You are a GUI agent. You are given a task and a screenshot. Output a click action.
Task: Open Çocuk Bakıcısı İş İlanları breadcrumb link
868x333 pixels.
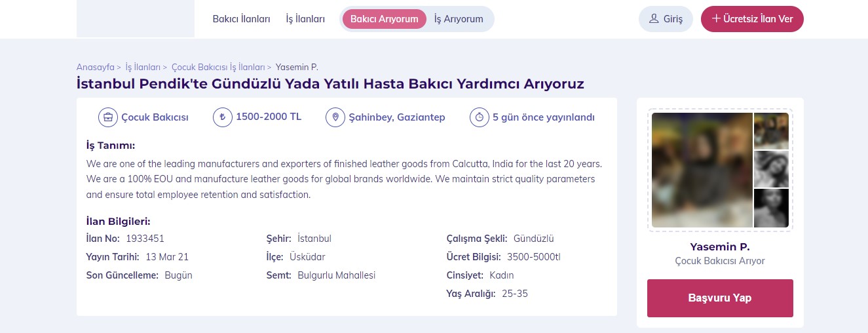pos(218,67)
